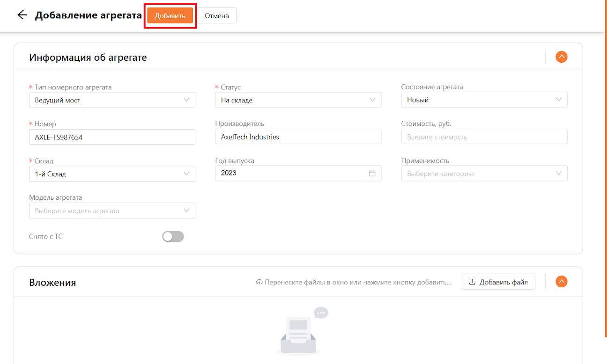Select a category in Применимость dropdown

click(x=484, y=174)
